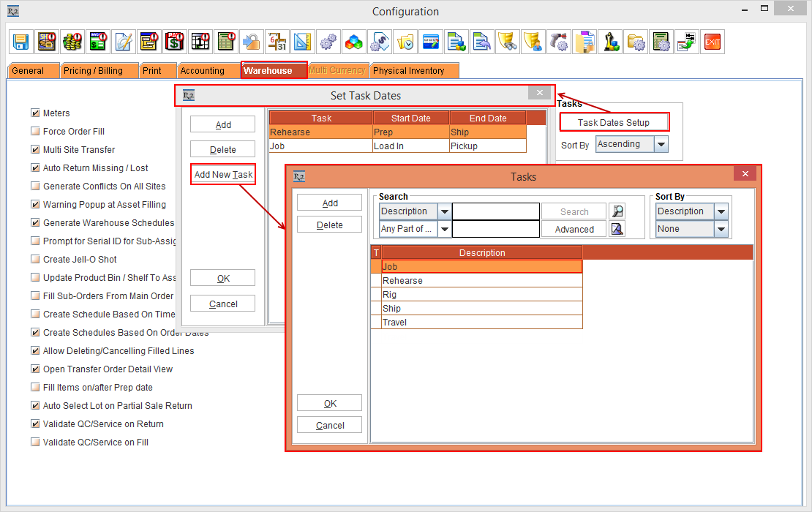This screenshot has width=812, height=512.
Task: Enable Force Order Fill
Action: coord(34,131)
